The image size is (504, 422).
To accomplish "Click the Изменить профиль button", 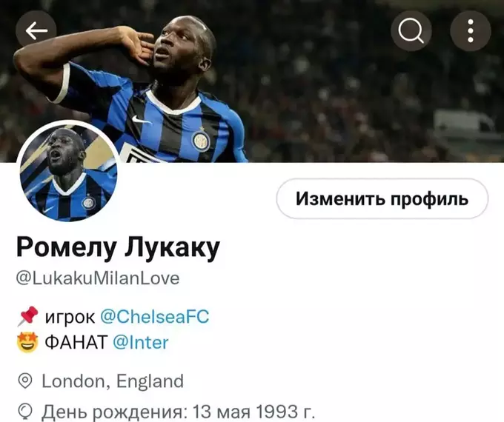I will [382, 199].
